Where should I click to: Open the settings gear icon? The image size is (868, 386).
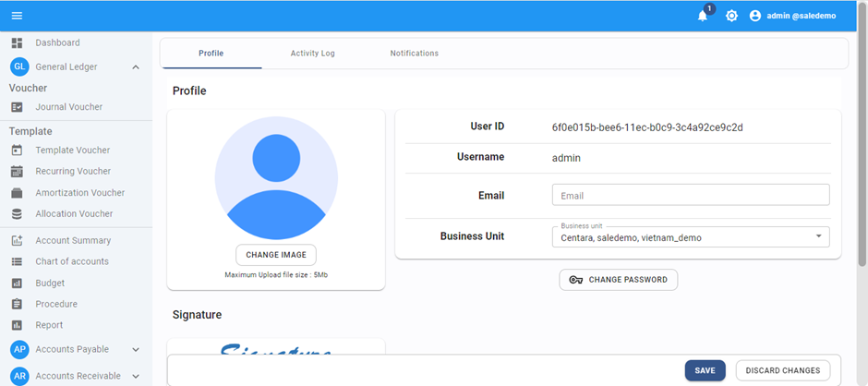coord(731,16)
